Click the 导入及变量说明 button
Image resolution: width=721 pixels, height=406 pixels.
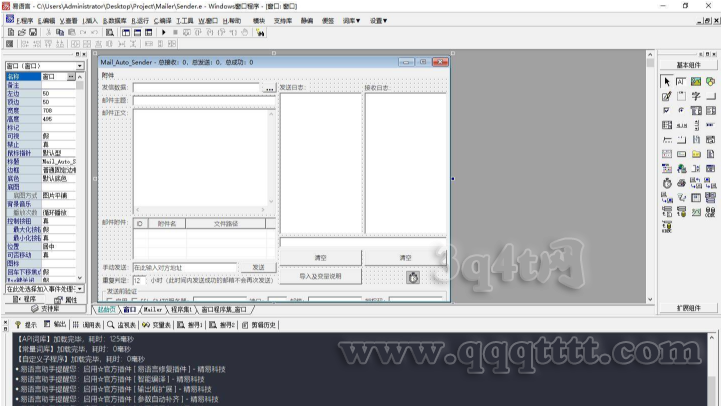pyautogui.click(x=320, y=276)
